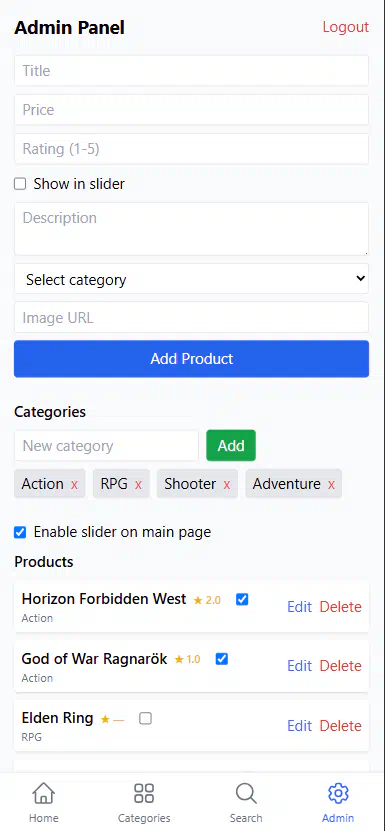This screenshot has height=831, width=385.
Task: Delete the Elden Ring product
Action: [340, 726]
